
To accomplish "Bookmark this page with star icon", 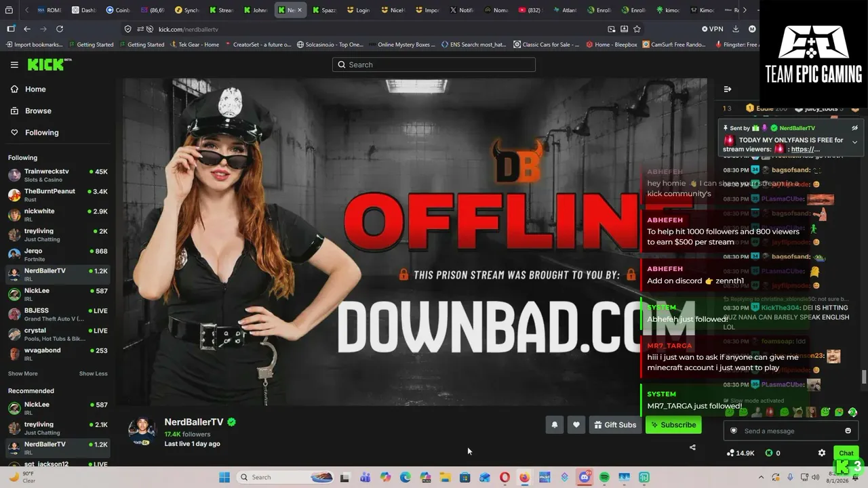I will coord(637,29).
